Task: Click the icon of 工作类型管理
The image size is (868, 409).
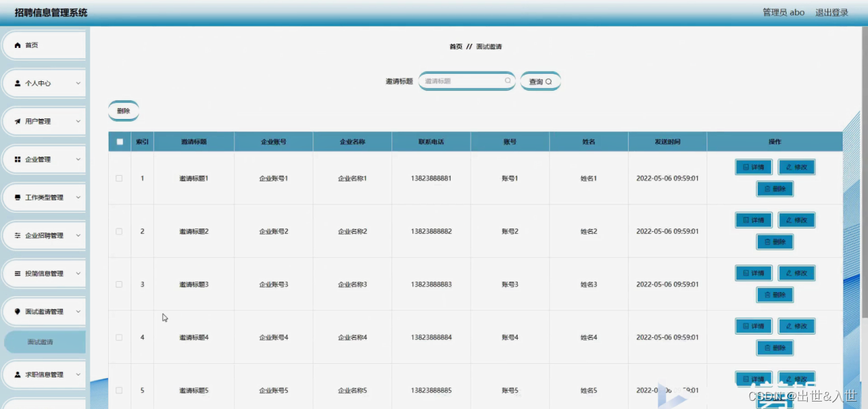Action: [18, 198]
